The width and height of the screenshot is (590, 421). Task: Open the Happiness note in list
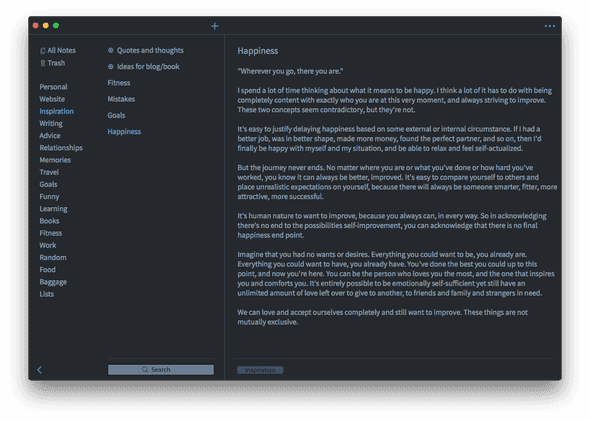point(124,132)
